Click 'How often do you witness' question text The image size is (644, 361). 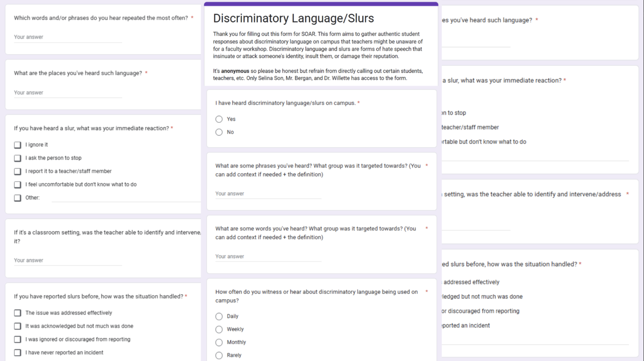tap(316, 296)
